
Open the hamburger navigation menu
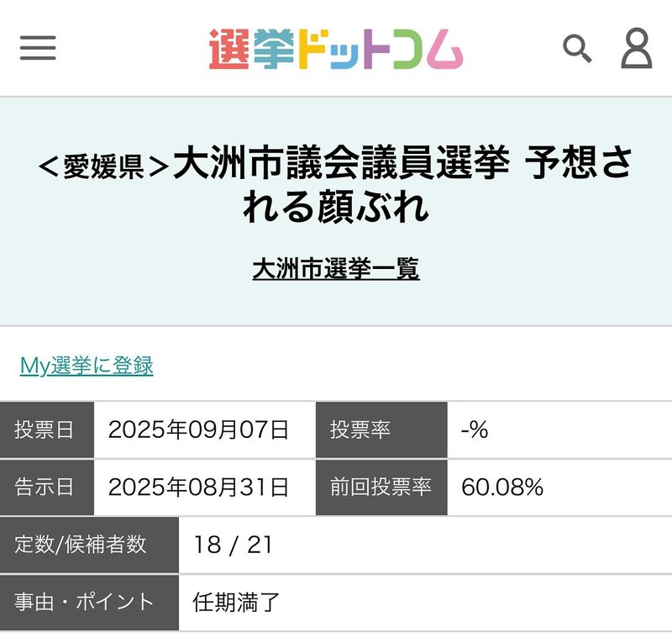click(38, 48)
